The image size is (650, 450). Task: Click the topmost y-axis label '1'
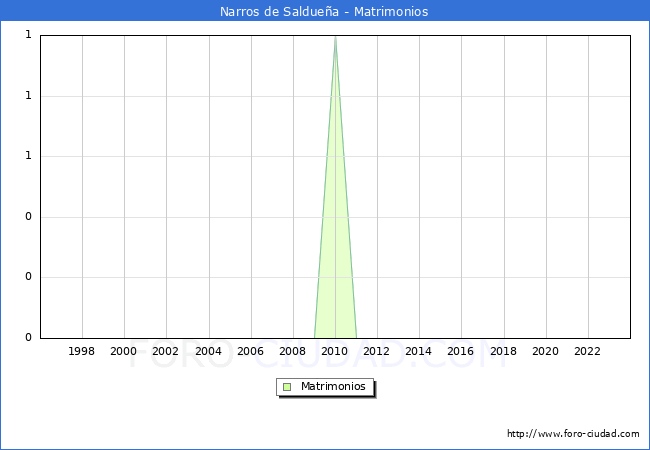point(29,35)
